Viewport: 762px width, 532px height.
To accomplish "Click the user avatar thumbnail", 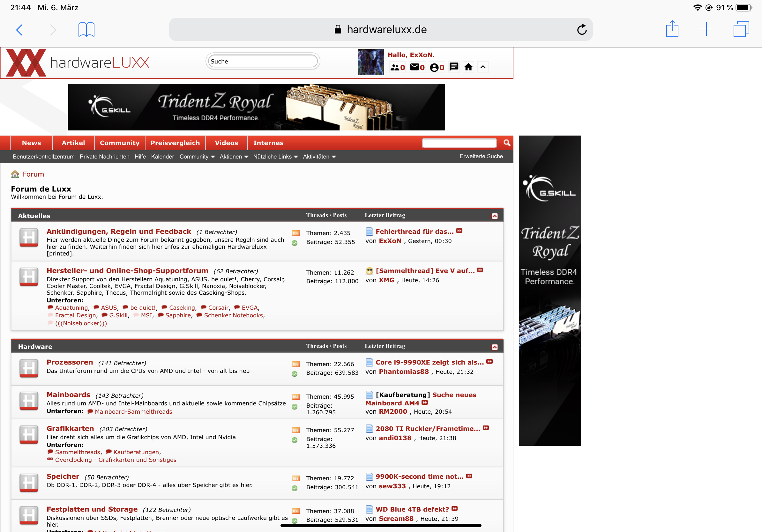I will [371, 63].
